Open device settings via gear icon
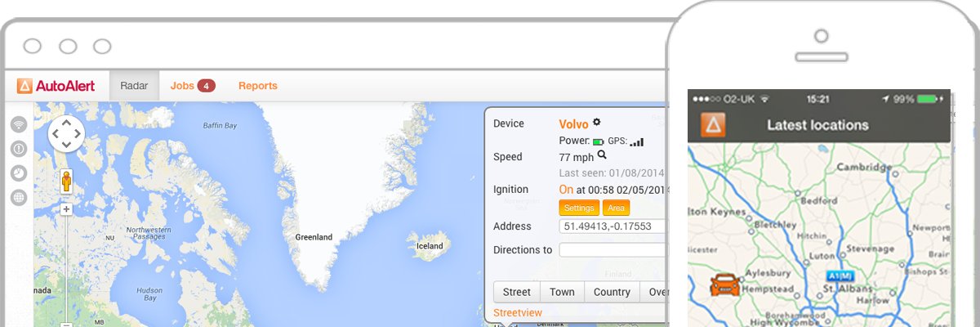Viewport: 980px width, 327px height. (596, 122)
